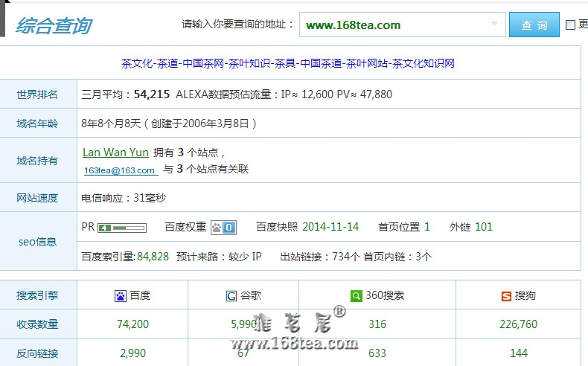This screenshot has width=588, height=366.
Task: Click the 搜索引擎 row label
Action: 37,295
